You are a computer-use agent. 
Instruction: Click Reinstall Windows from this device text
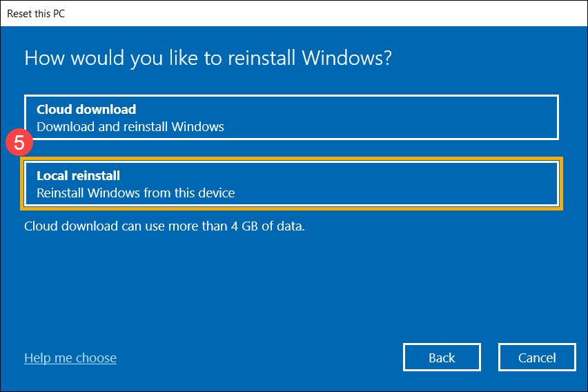(135, 193)
